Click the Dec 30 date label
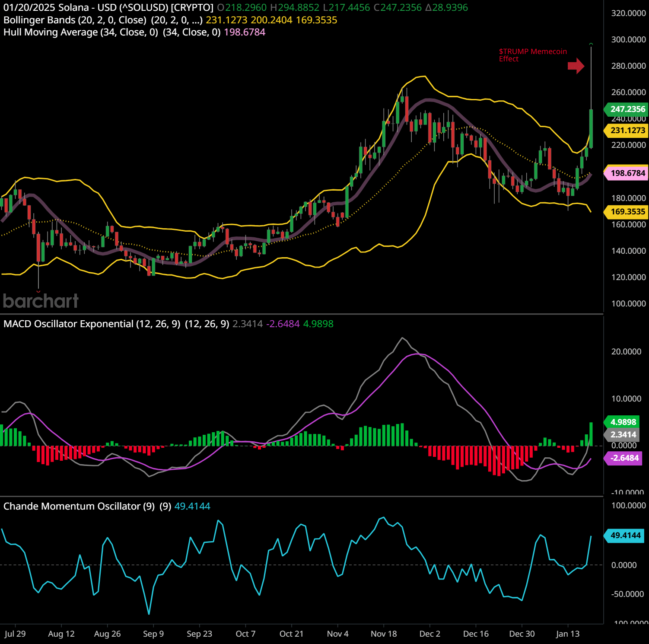 point(522,634)
